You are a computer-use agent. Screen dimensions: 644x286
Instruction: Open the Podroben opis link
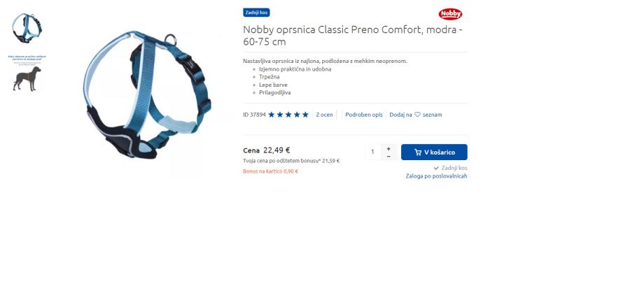pyautogui.click(x=364, y=115)
